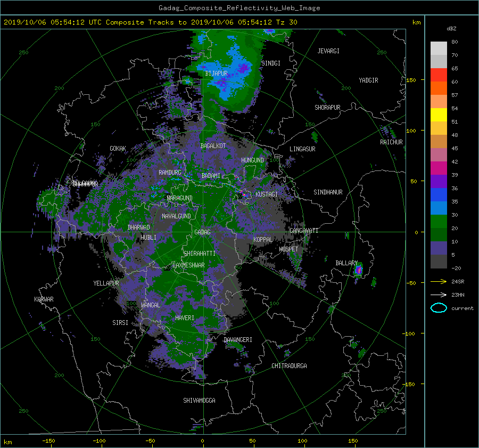Click the km label at bottom left
Image resolution: width=479 pixels, height=448 pixels.
(x=7, y=442)
